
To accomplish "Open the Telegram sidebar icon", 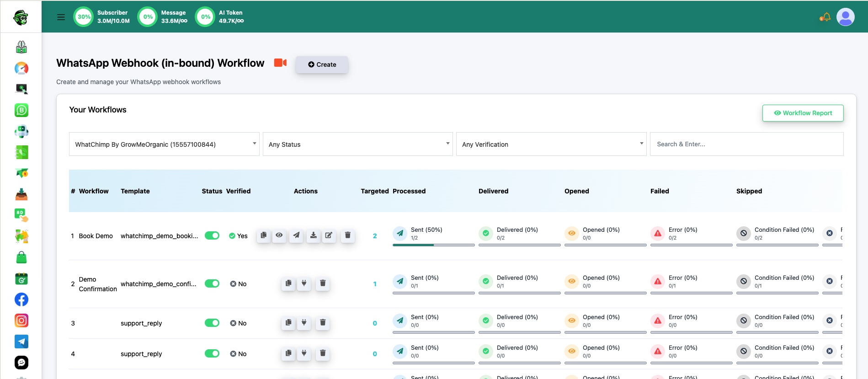I will coord(21,342).
